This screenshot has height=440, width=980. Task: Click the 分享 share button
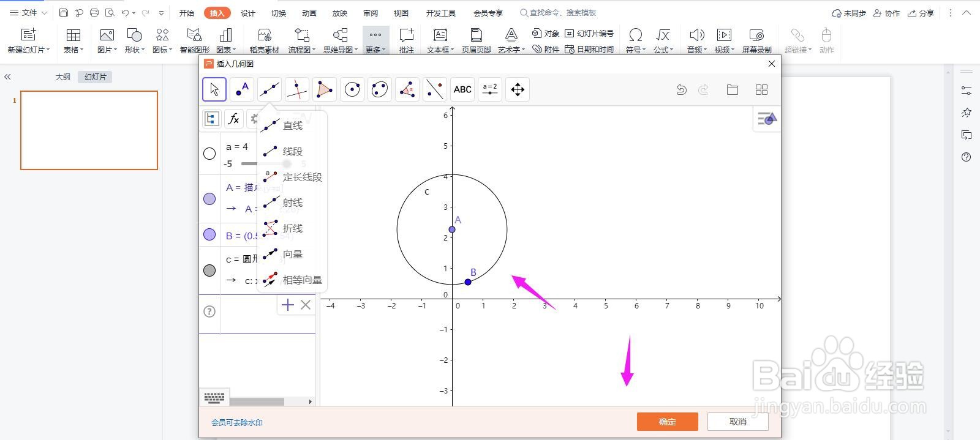tap(921, 13)
